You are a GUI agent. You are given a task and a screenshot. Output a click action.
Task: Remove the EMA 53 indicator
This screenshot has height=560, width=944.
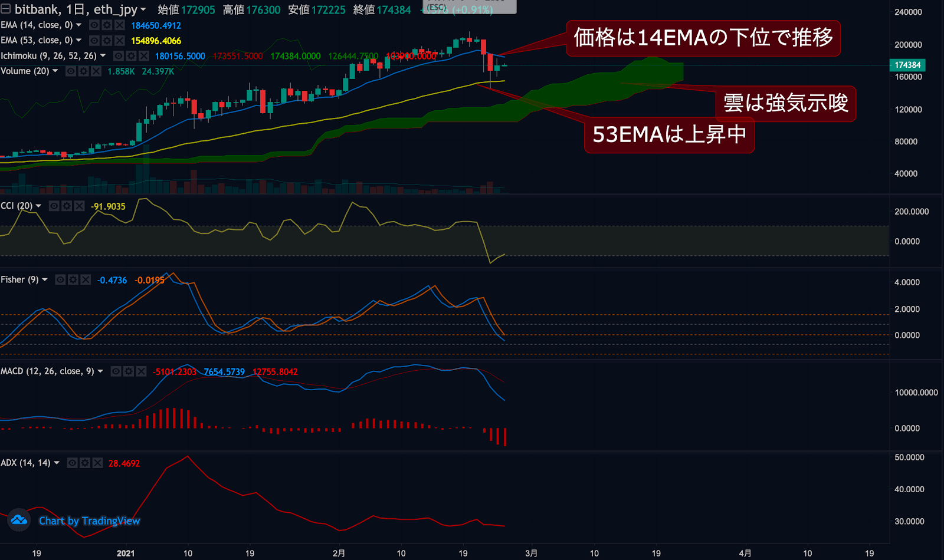tap(120, 41)
